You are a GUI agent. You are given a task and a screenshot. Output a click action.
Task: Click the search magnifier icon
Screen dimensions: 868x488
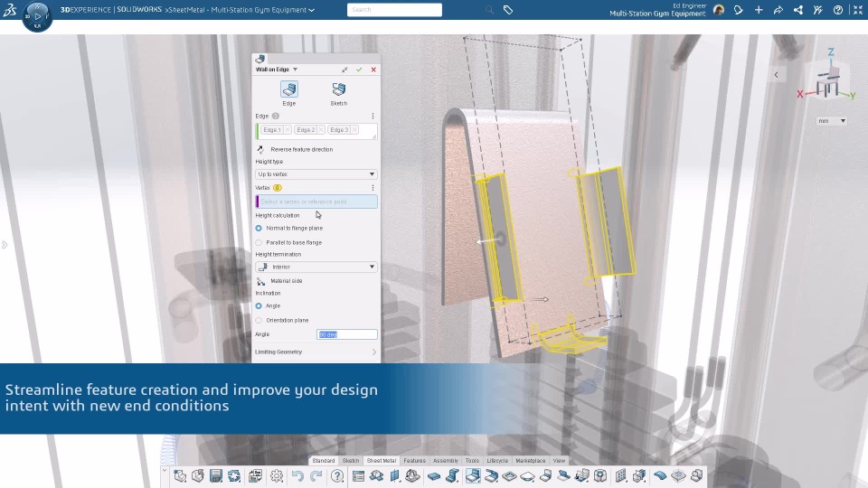tap(489, 9)
